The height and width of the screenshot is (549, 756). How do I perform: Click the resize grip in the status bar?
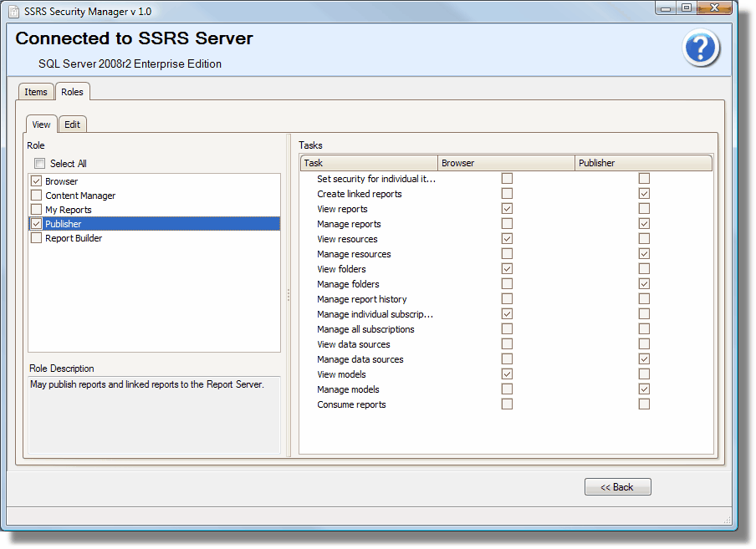[x=727, y=520]
